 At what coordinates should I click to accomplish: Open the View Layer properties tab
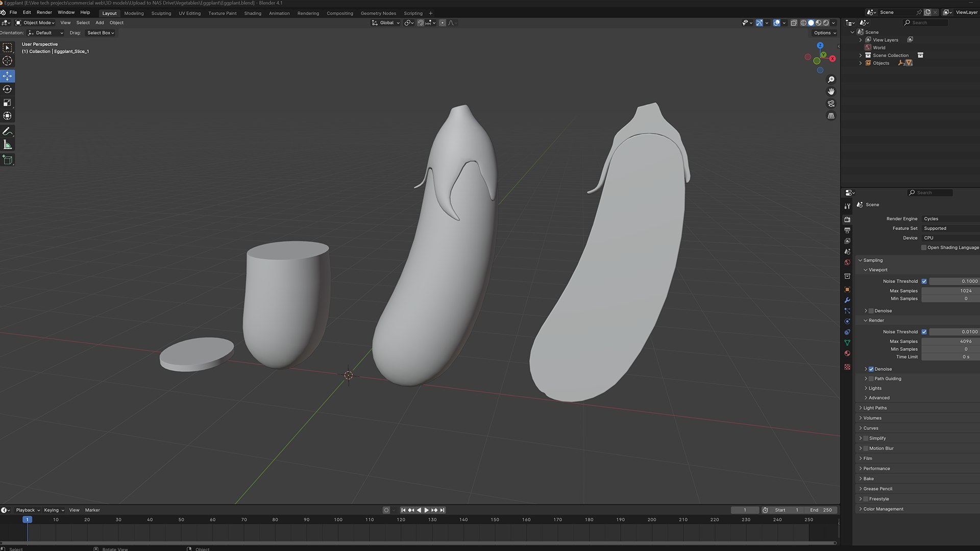coord(847,241)
